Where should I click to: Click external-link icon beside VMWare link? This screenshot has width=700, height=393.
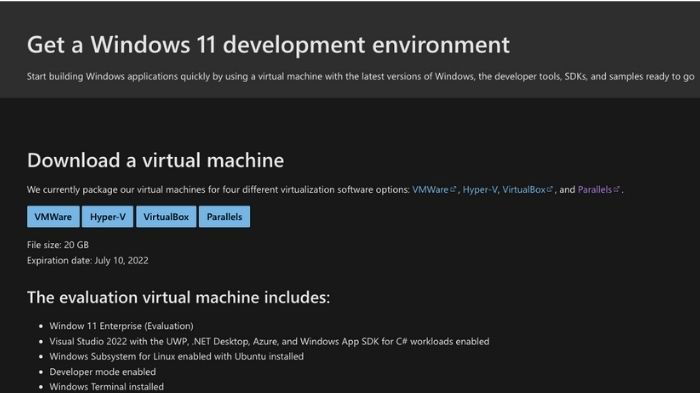453,189
